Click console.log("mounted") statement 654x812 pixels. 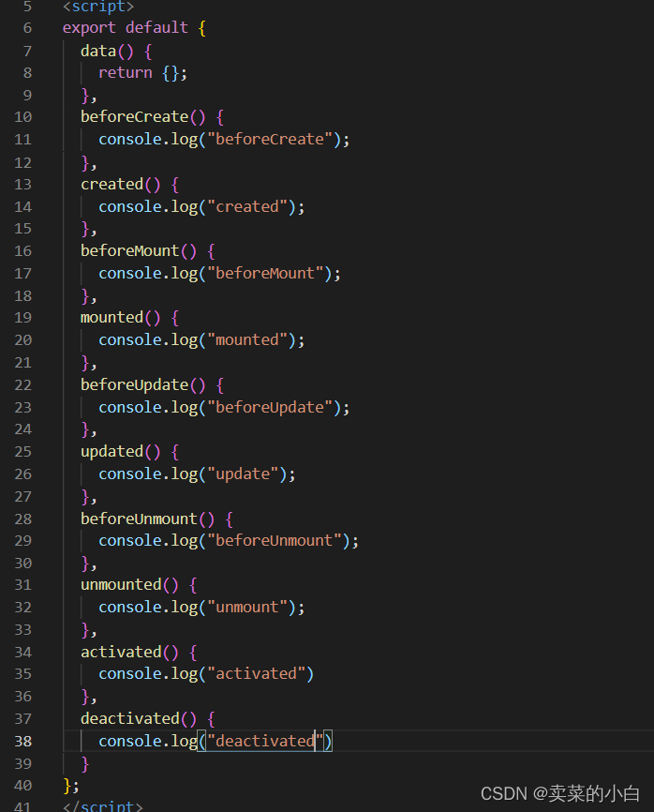pyautogui.click(x=201, y=340)
